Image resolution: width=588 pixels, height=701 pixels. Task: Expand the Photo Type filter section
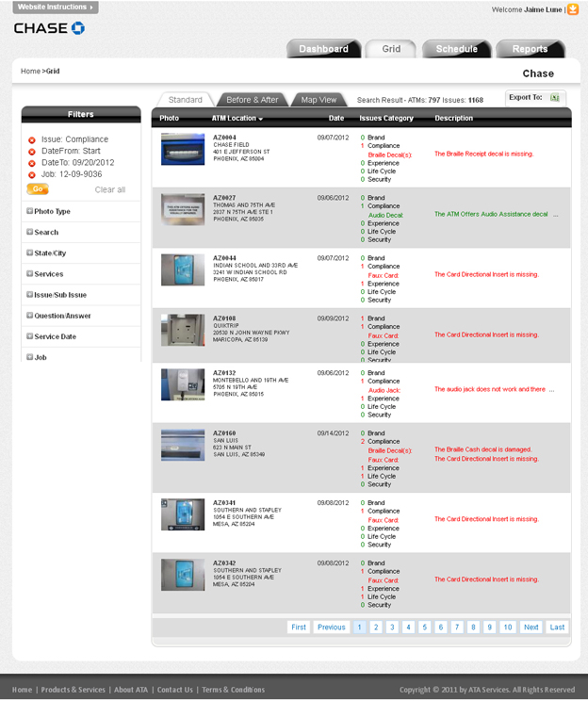29,211
